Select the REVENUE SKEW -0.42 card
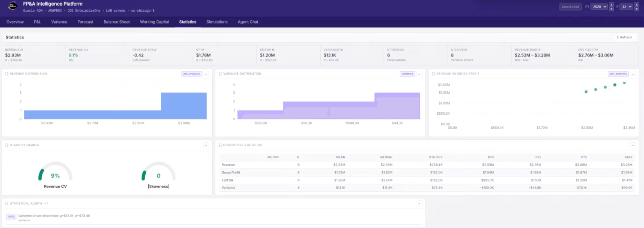The image size is (644, 228). pos(161,55)
